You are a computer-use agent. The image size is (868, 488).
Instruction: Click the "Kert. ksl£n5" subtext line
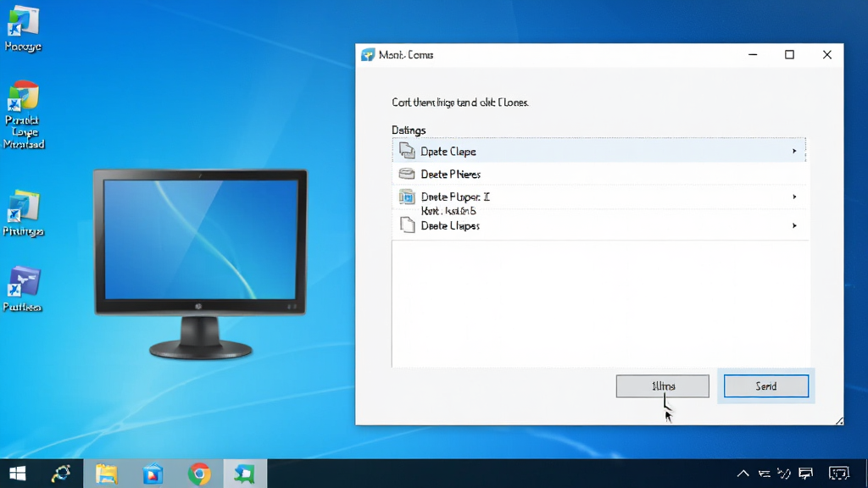(448, 211)
